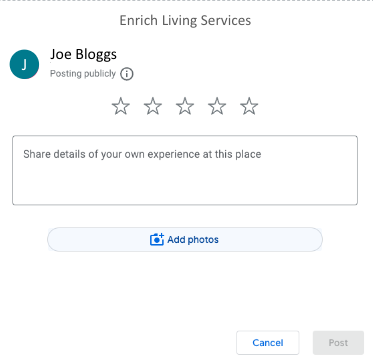Open the info icon beside Posting publicly

coord(127,74)
